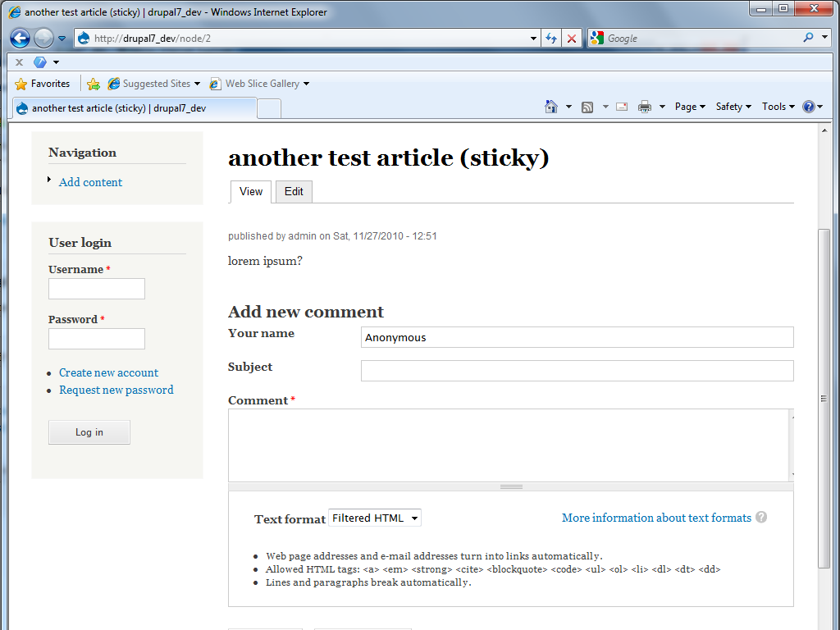Screen dimensions: 840x630
Task: Click the Refresh icon in the toolbar
Action: click(550, 38)
